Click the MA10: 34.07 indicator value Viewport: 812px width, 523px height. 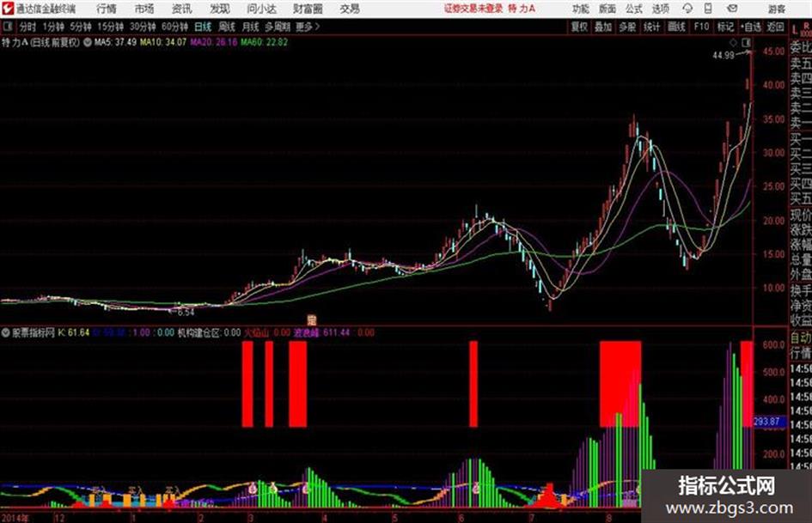162,42
